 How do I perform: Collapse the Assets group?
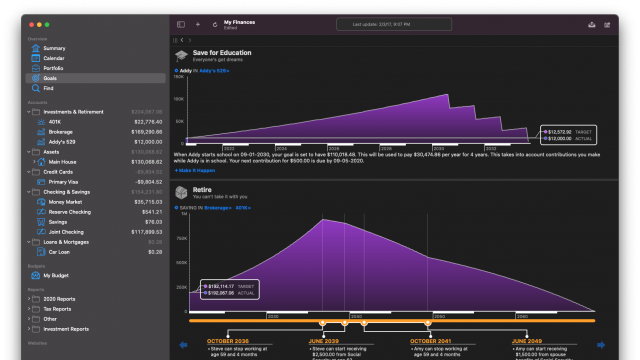(29, 152)
